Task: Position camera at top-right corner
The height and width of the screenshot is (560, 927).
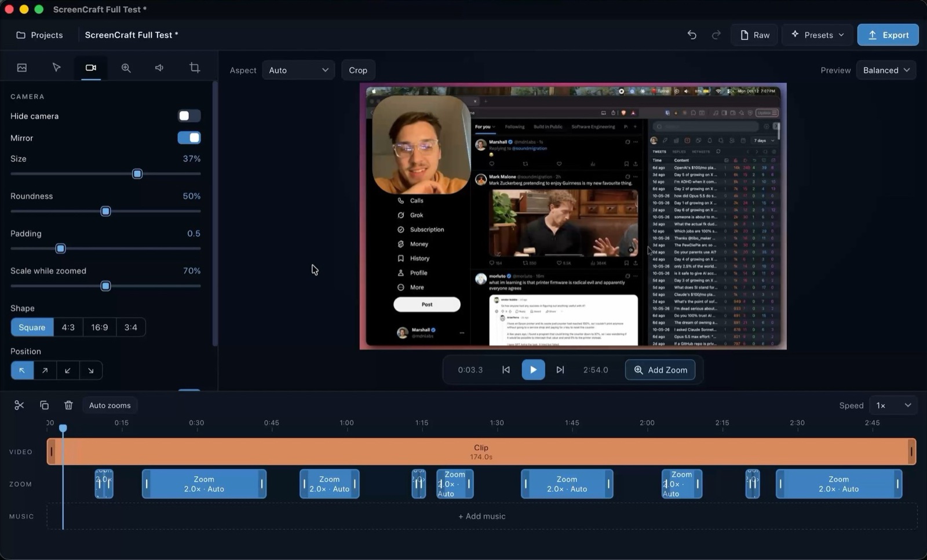Action: click(45, 371)
